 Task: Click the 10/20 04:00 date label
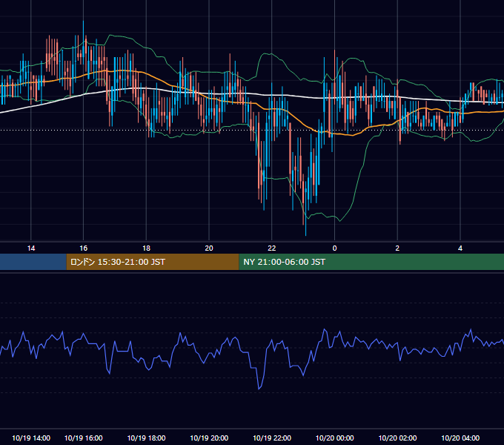[460, 438]
